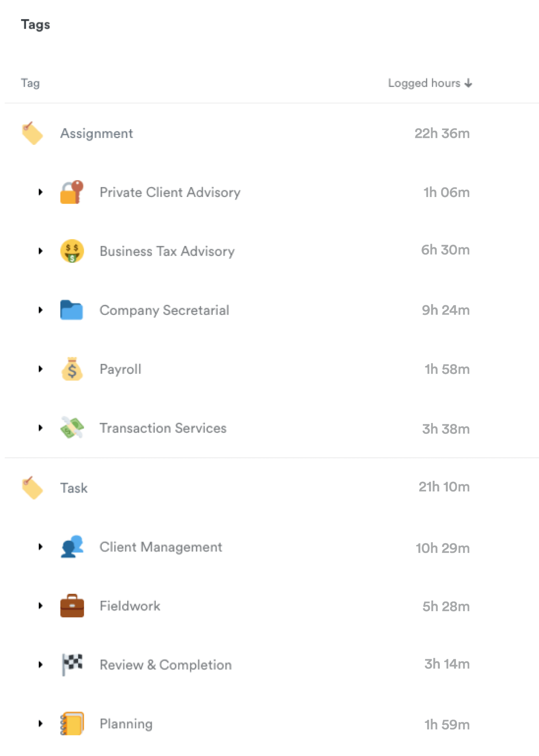539x756 pixels.
Task: Click the checkered flag Review icon
Action: coord(72,664)
